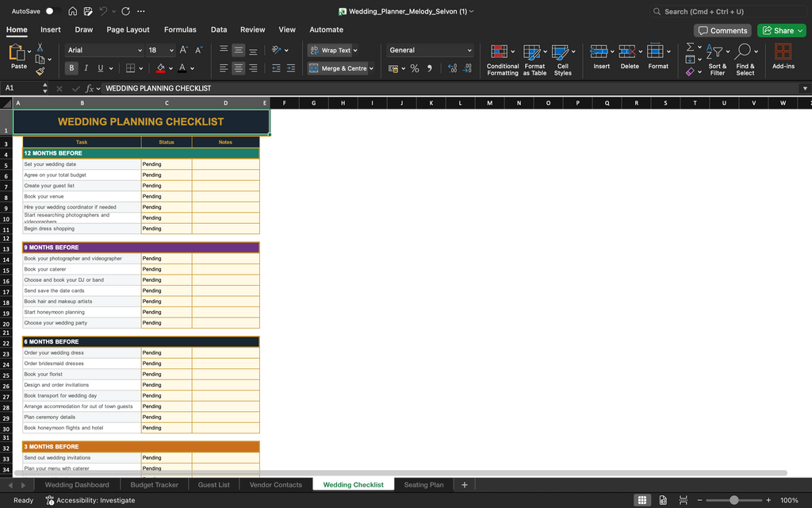The width and height of the screenshot is (812, 508).
Task: Open the borders dropdown arrow
Action: click(x=141, y=68)
